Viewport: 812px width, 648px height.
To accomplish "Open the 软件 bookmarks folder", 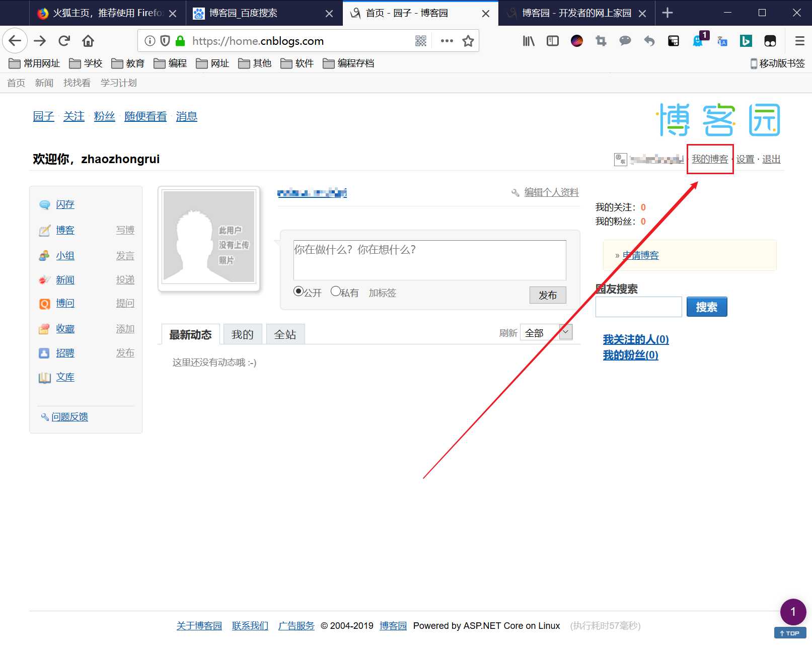I will tap(297, 63).
